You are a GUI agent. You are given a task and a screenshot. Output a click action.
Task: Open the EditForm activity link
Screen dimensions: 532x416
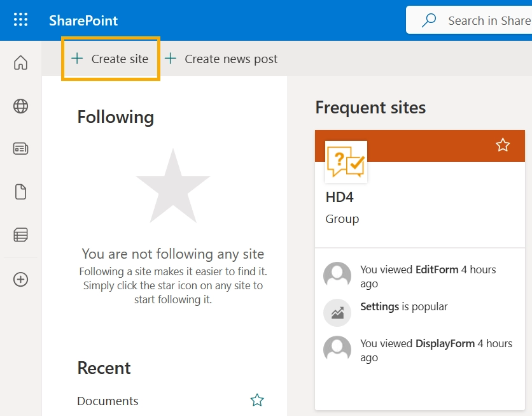point(437,269)
